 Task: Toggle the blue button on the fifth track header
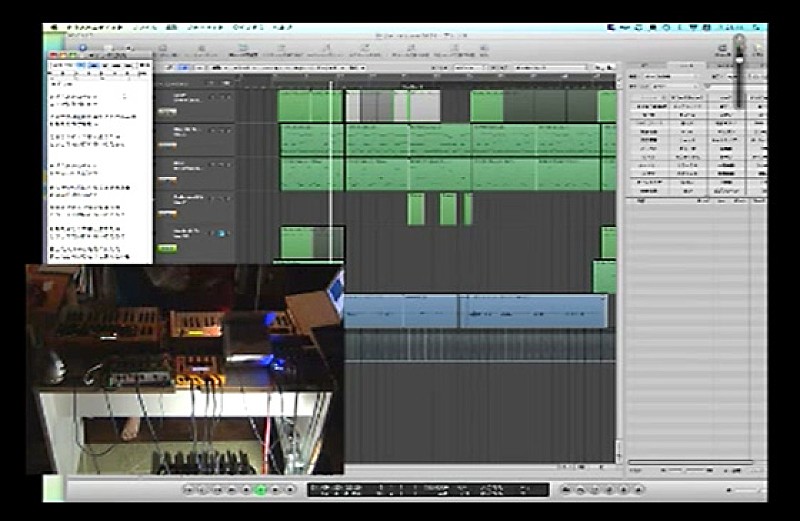(222, 233)
